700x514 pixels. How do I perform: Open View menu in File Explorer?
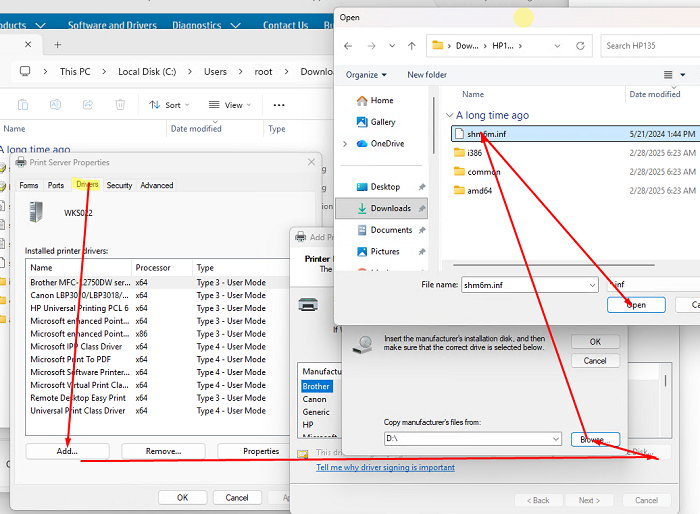tap(230, 105)
